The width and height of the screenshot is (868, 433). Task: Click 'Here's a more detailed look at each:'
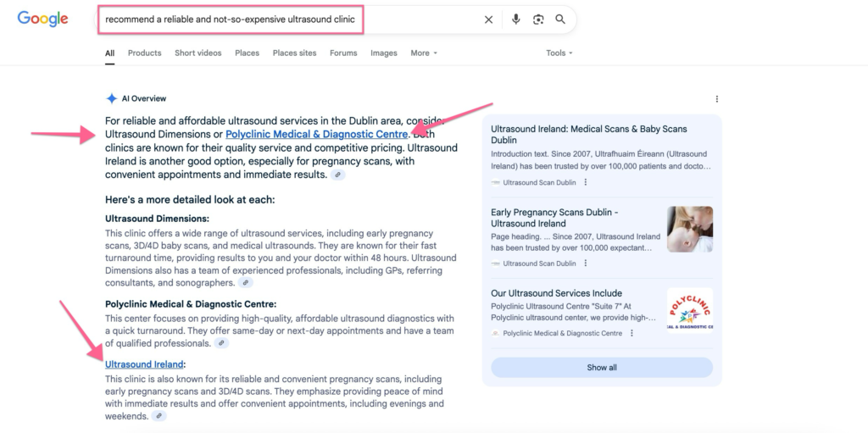(x=190, y=200)
